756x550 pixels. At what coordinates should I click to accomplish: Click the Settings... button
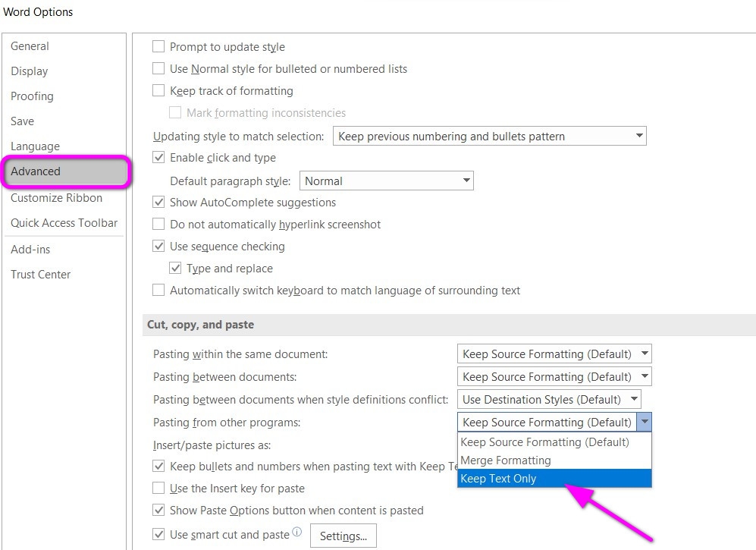pos(343,536)
